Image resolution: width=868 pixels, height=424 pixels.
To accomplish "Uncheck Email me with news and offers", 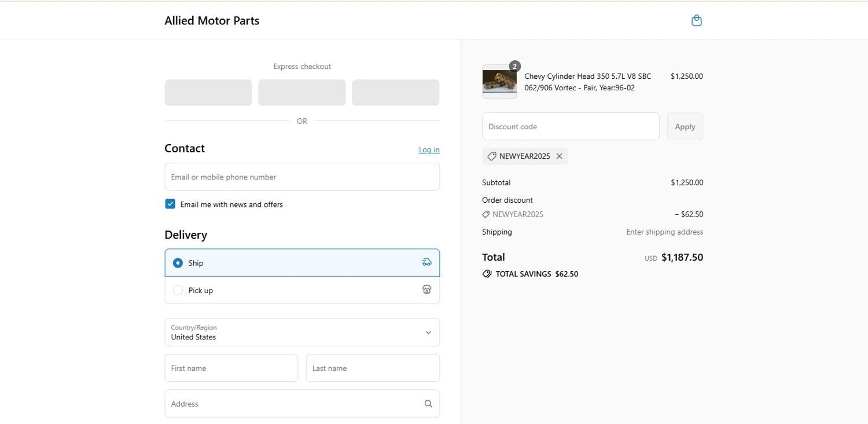I will pos(170,204).
